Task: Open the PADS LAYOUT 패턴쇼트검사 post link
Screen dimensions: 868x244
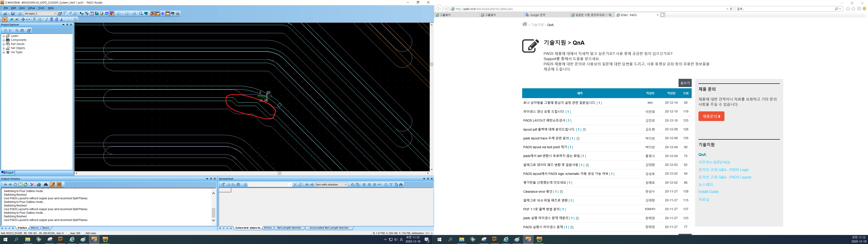Action: click(x=544, y=120)
